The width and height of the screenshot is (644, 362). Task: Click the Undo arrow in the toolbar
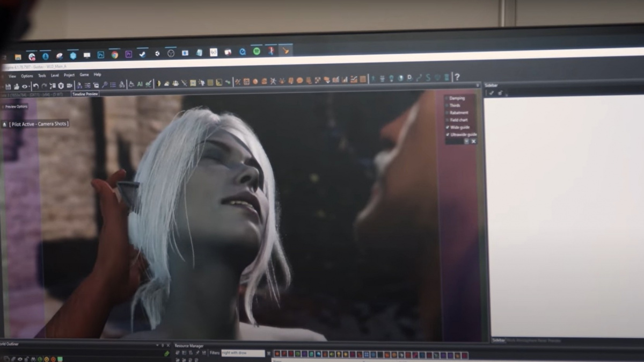point(35,86)
